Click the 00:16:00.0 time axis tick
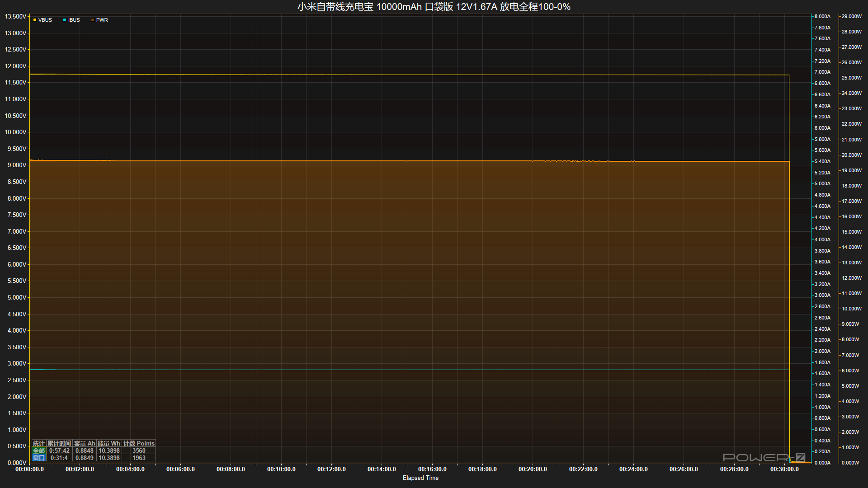The width and height of the screenshot is (868, 488). [432, 469]
